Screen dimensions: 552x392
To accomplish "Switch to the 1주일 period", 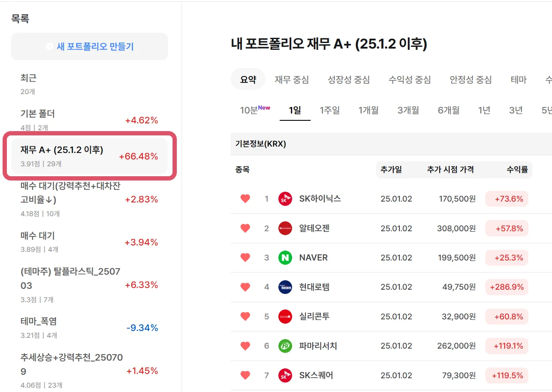I will click(x=330, y=110).
